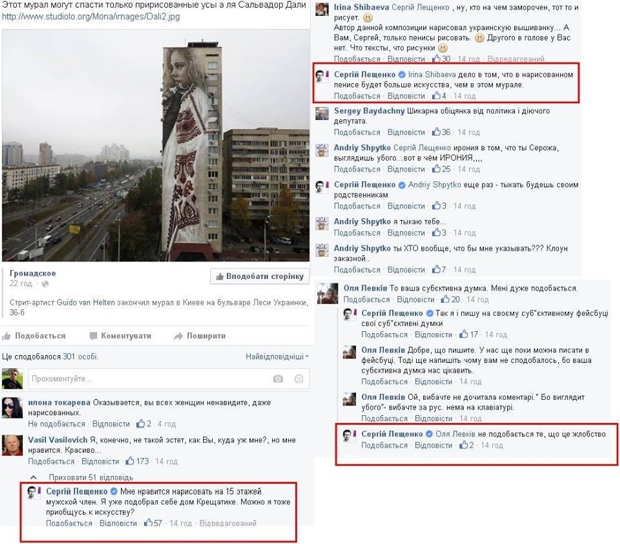Open the mural building photo
The image size is (620, 544).
pyautogui.click(x=156, y=145)
